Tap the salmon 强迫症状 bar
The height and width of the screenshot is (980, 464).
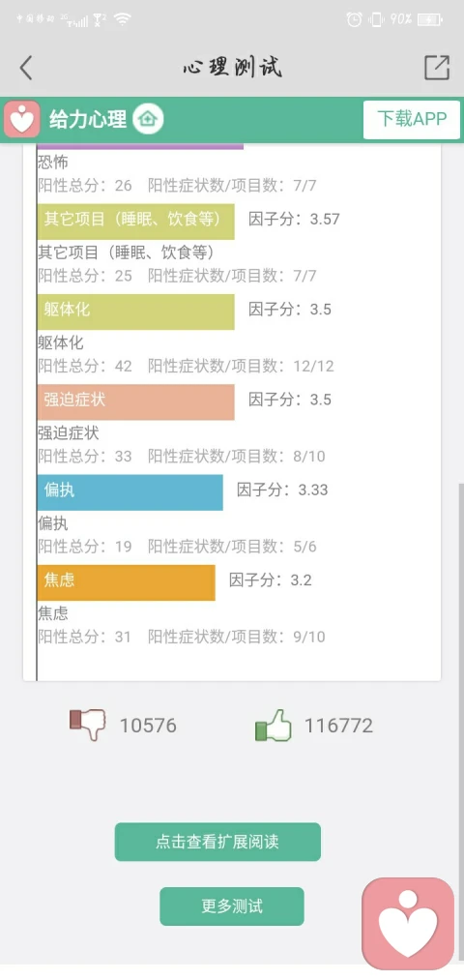pos(135,401)
